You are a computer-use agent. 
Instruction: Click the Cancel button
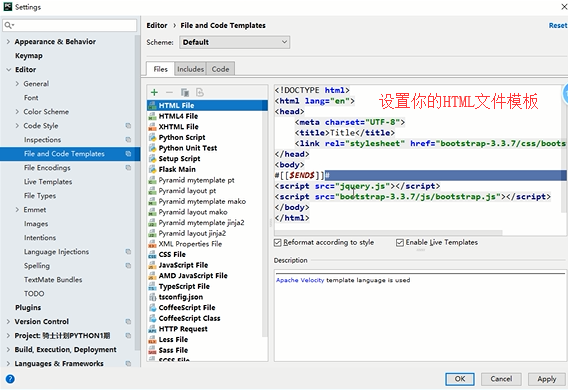pyautogui.click(x=501, y=379)
